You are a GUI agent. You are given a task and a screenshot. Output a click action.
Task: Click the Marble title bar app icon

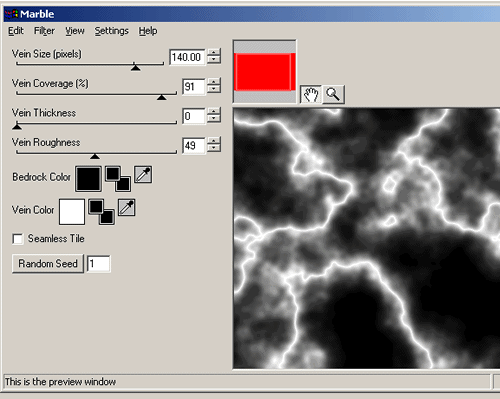click(x=11, y=14)
